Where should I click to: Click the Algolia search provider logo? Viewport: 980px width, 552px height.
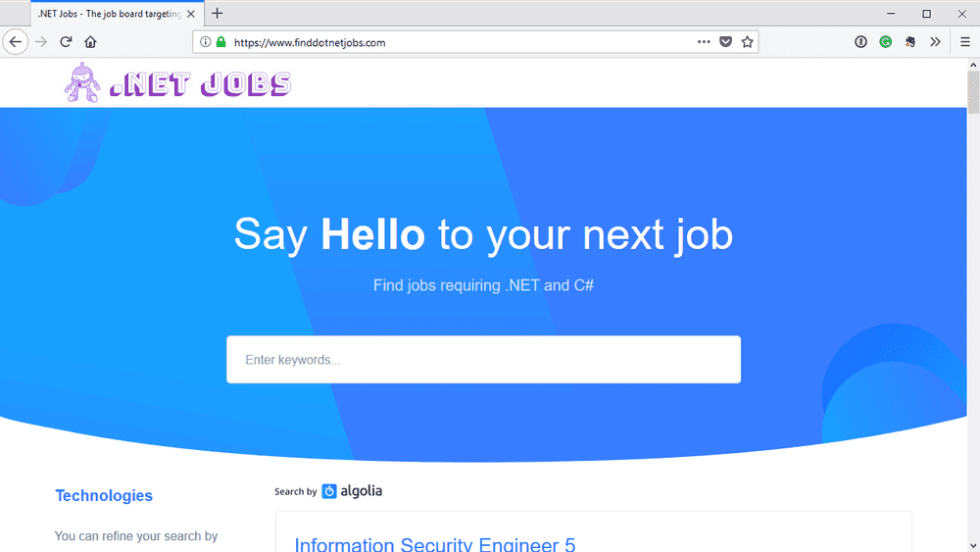pyautogui.click(x=352, y=491)
